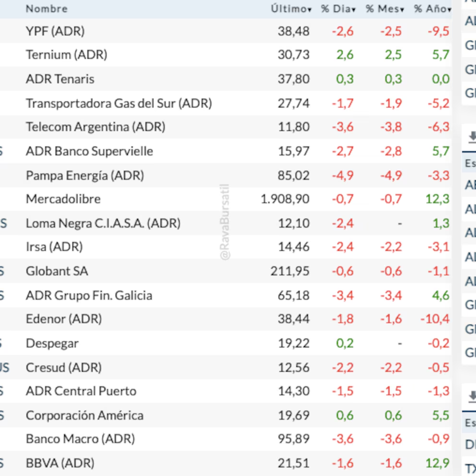This screenshot has height=476, width=476.
Task: Click BBVA yearly change 12,9
Action: [x=437, y=463]
